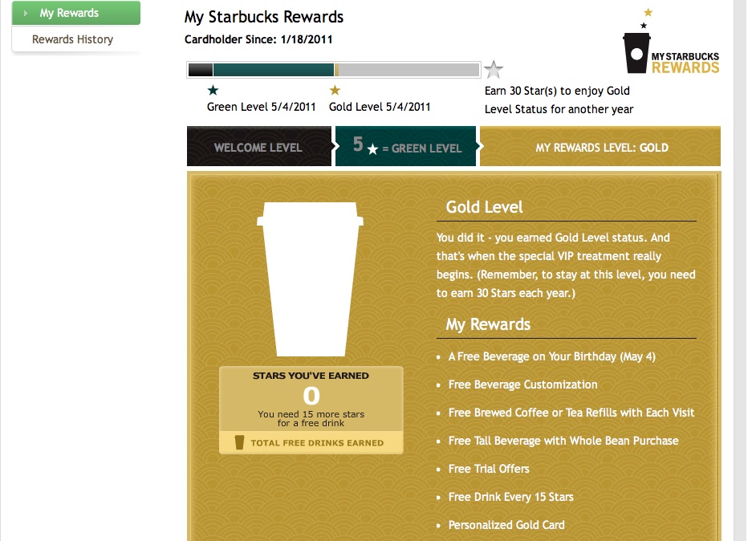
Task: Click the Personalized Gold Card reward item
Action: [x=506, y=525]
